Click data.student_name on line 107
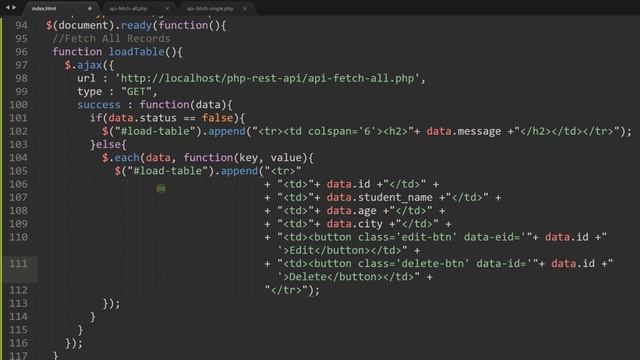 379,197
